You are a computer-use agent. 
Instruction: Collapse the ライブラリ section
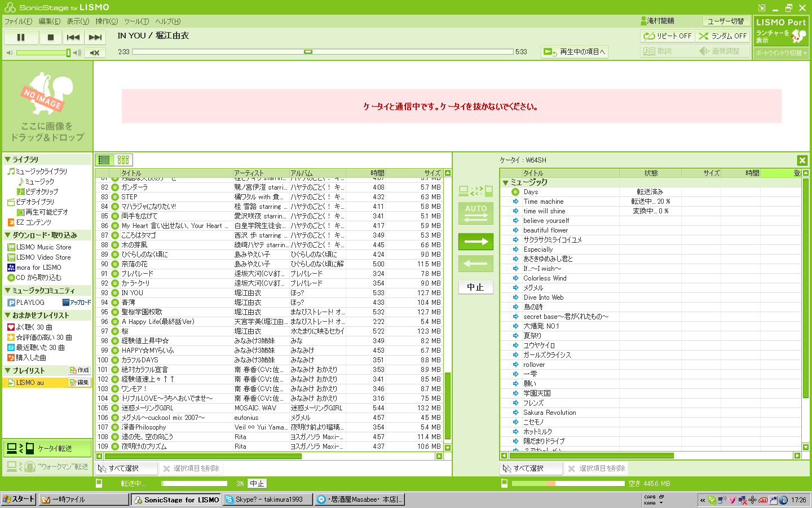(x=7, y=160)
